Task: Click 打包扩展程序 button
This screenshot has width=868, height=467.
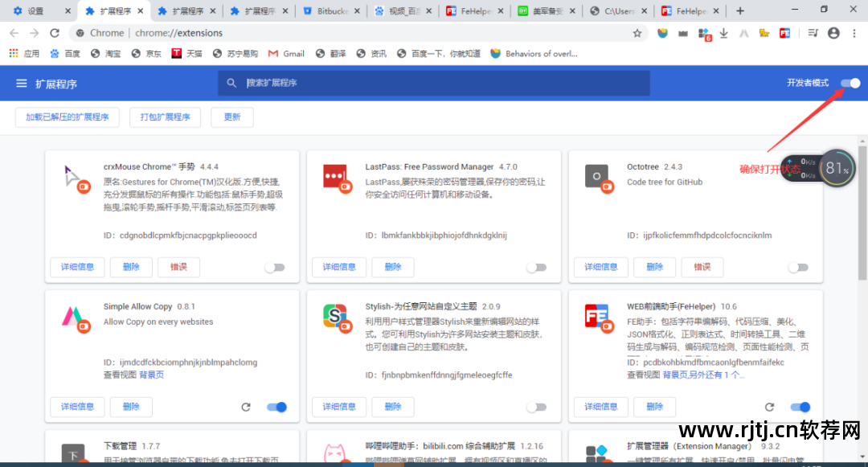Action: (x=165, y=117)
